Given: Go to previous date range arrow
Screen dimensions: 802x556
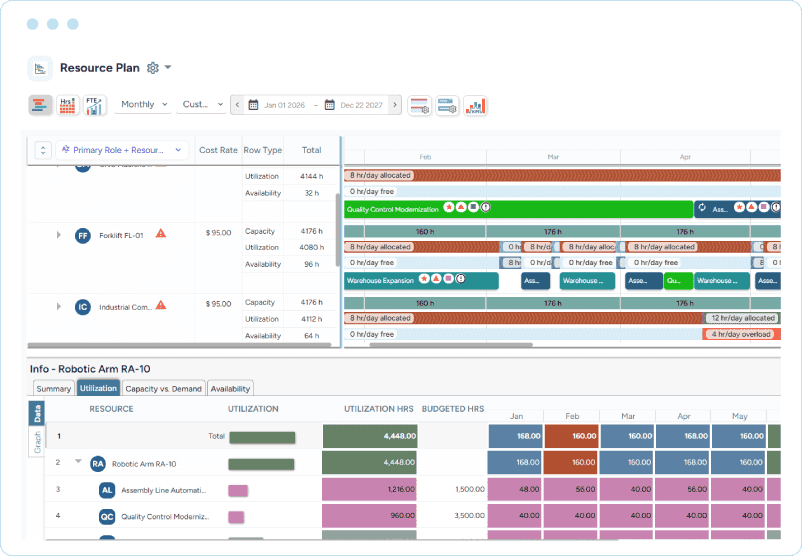Looking at the screenshot, I should [237, 105].
